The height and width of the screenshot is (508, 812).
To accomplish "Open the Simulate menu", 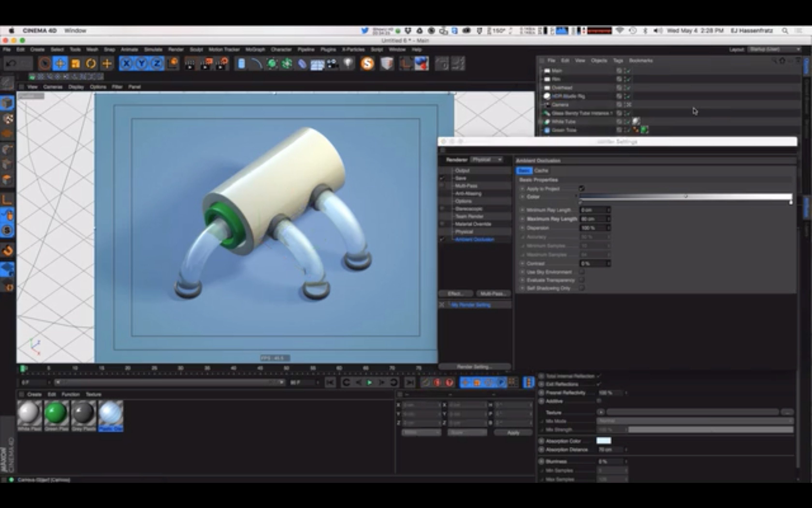I will tap(153, 49).
